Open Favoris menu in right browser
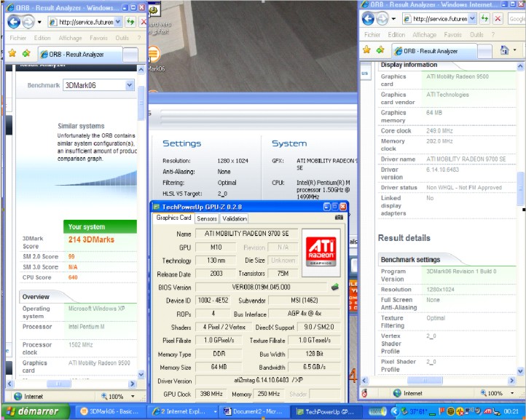 (453, 34)
